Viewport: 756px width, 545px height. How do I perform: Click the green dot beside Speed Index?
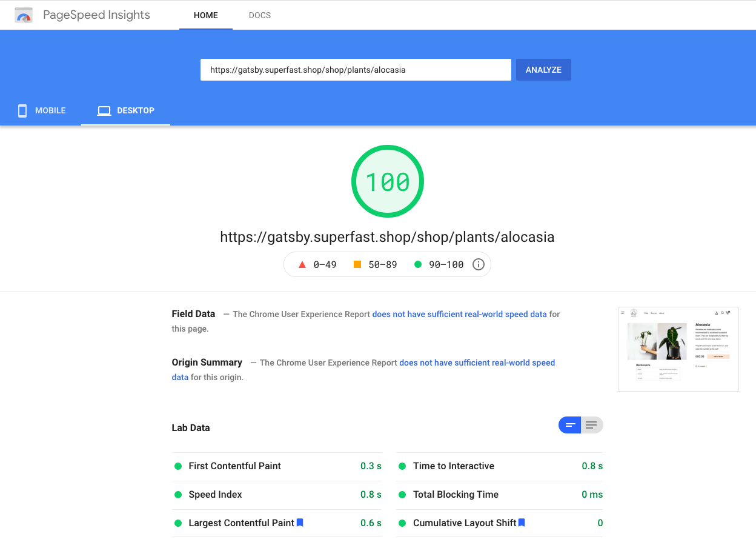tap(178, 495)
